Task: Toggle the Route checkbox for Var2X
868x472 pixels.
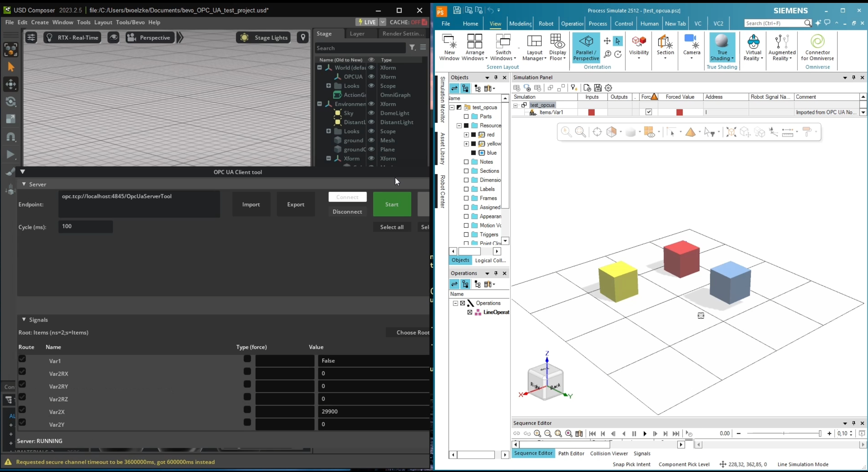Action: pyautogui.click(x=22, y=409)
